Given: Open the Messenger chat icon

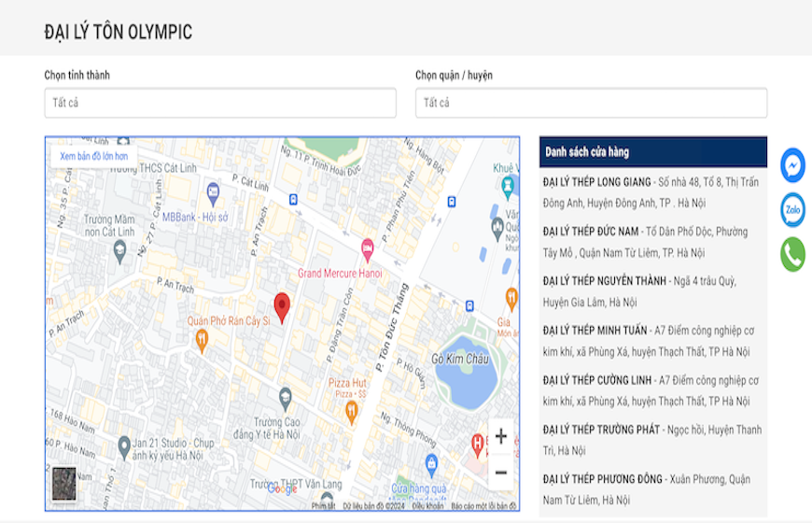Looking at the screenshot, I should tap(792, 165).
